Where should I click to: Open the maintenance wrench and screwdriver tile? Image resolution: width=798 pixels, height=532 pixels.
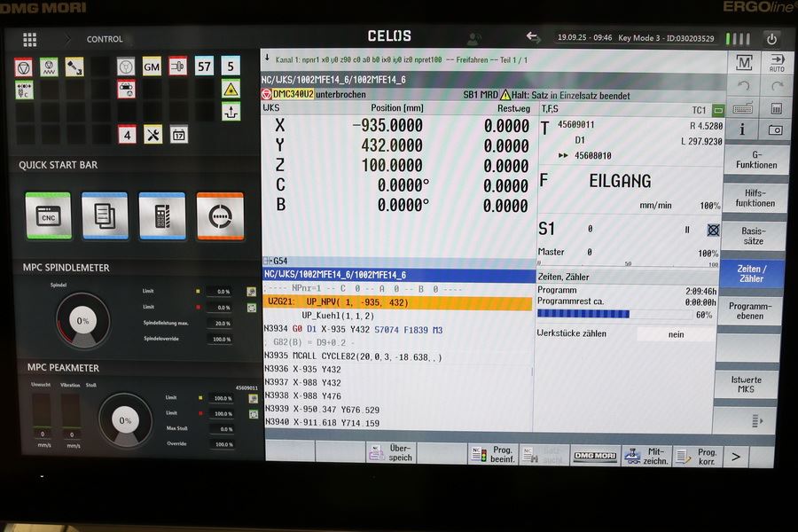[153, 135]
